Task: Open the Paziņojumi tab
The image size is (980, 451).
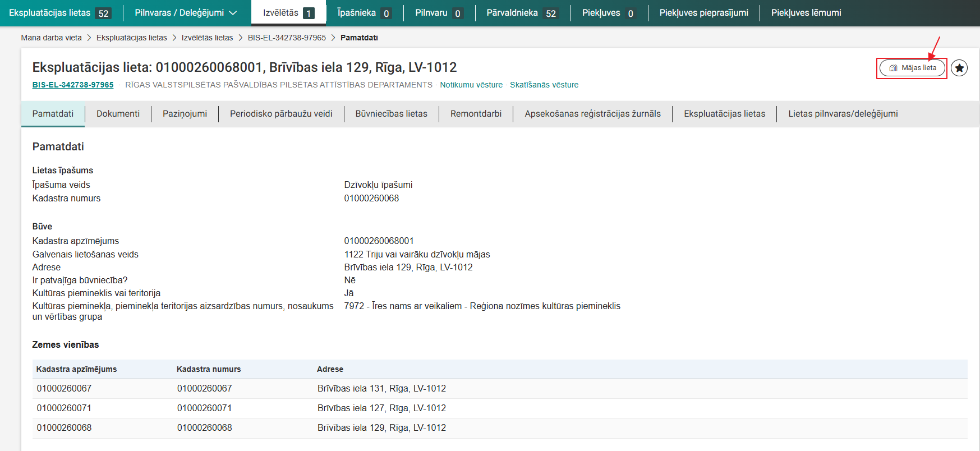Action: [x=185, y=114]
